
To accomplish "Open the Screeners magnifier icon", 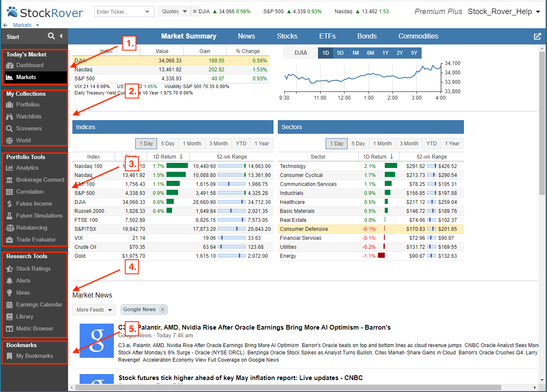I will 9,129.
